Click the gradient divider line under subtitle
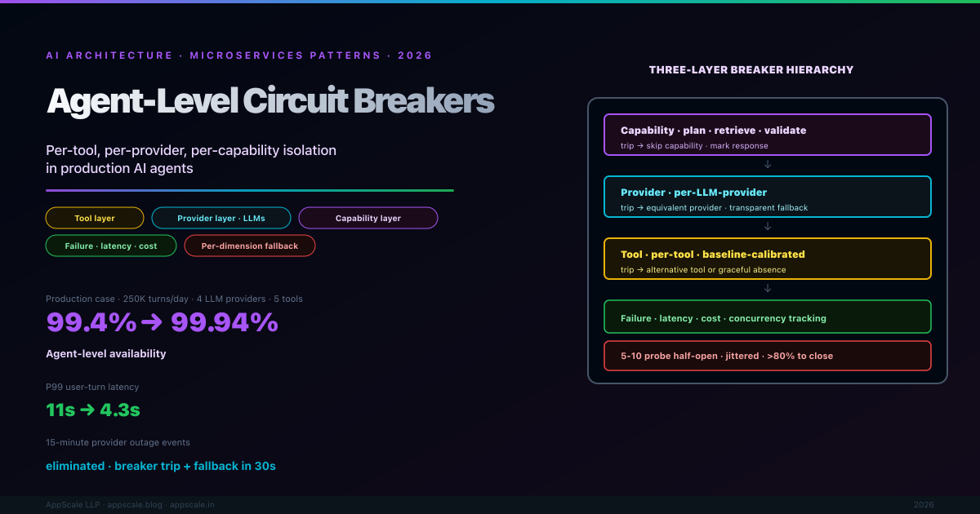The image size is (980, 514). (250, 190)
